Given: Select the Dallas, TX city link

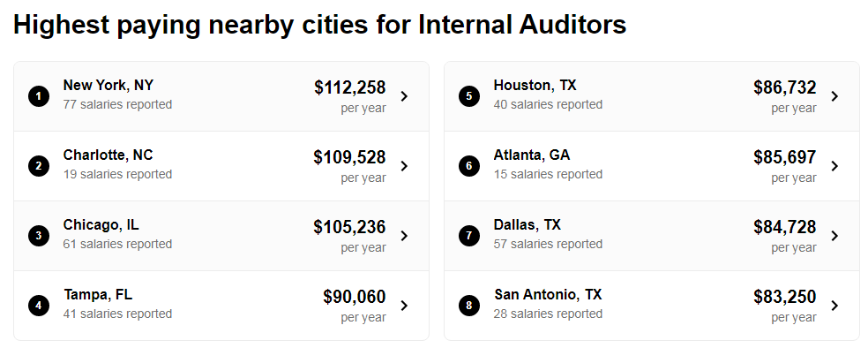Looking at the screenshot, I should point(527,225).
